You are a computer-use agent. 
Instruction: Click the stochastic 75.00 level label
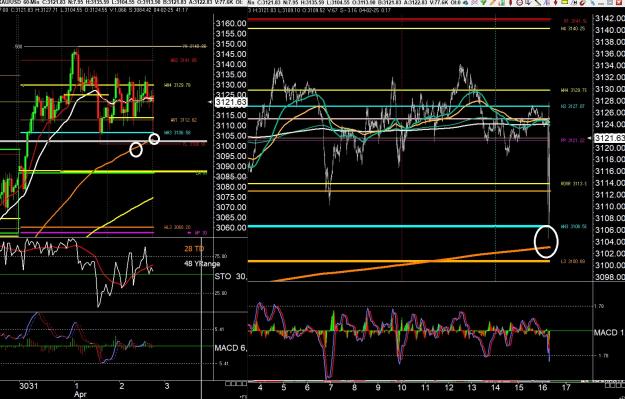221,256
